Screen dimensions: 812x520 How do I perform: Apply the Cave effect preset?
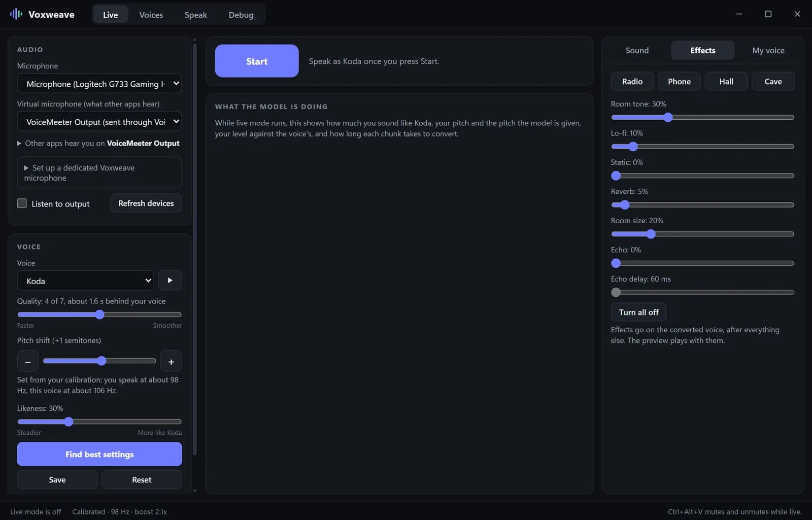(x=773, y=81)
